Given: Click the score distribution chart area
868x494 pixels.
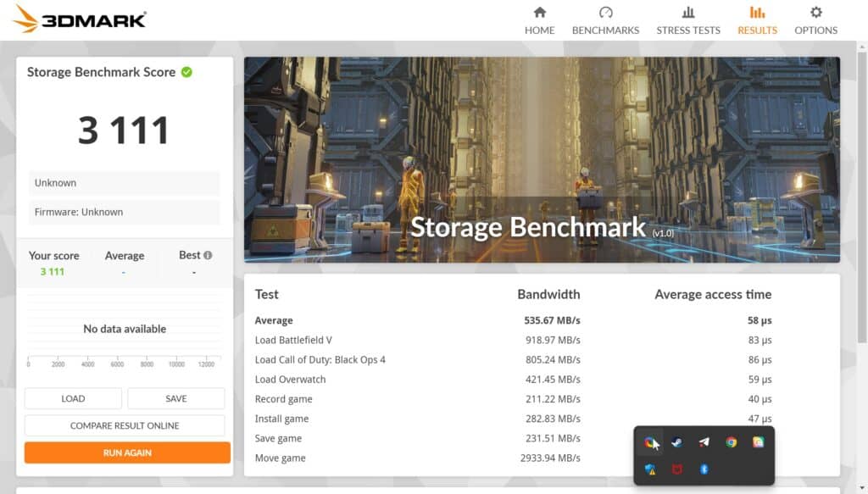Looking at the screenshot, I should (x=125, y=330).
